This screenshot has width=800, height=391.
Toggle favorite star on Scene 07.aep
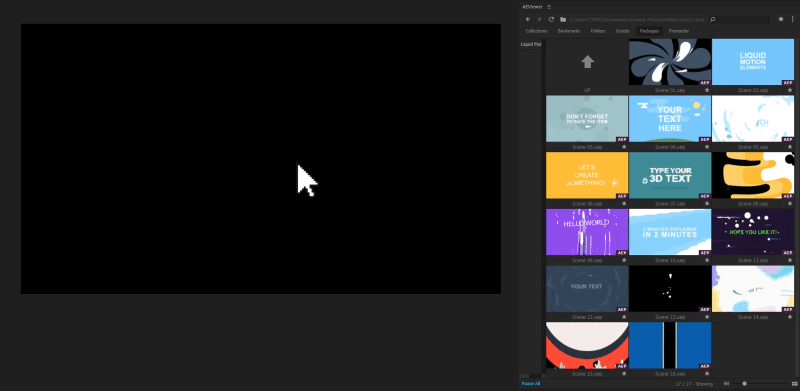tap(707, 203)
